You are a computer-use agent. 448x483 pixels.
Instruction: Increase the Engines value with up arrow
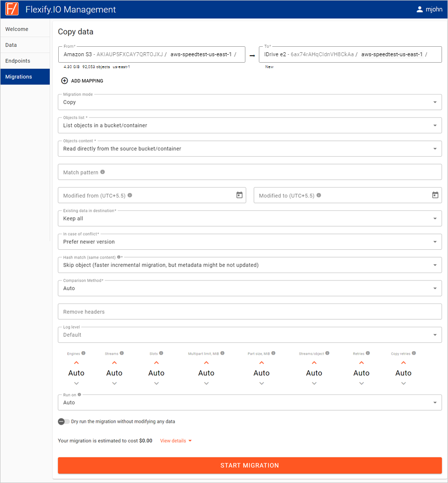click(x=77, y=363)
